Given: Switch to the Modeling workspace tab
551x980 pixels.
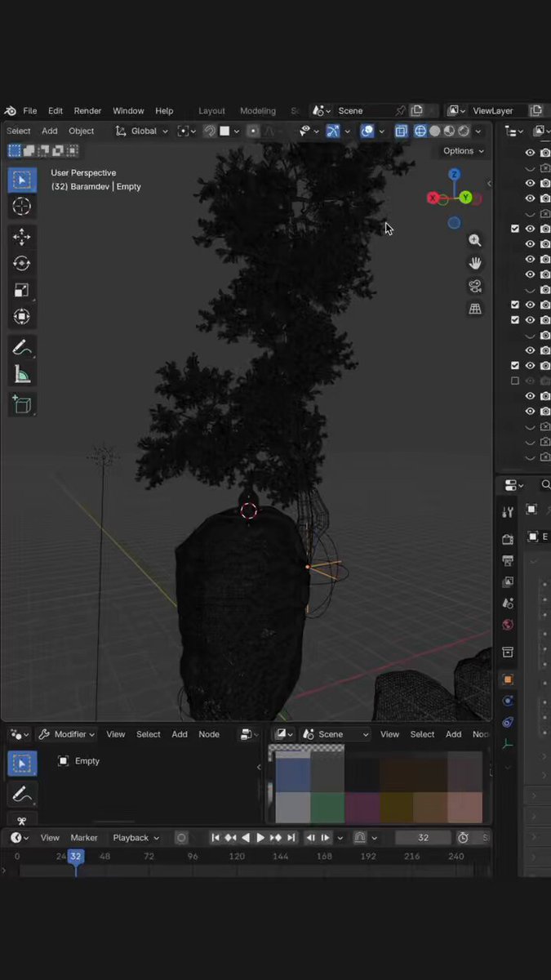Looking at the screenshot, I should click(x=258, y=111).
